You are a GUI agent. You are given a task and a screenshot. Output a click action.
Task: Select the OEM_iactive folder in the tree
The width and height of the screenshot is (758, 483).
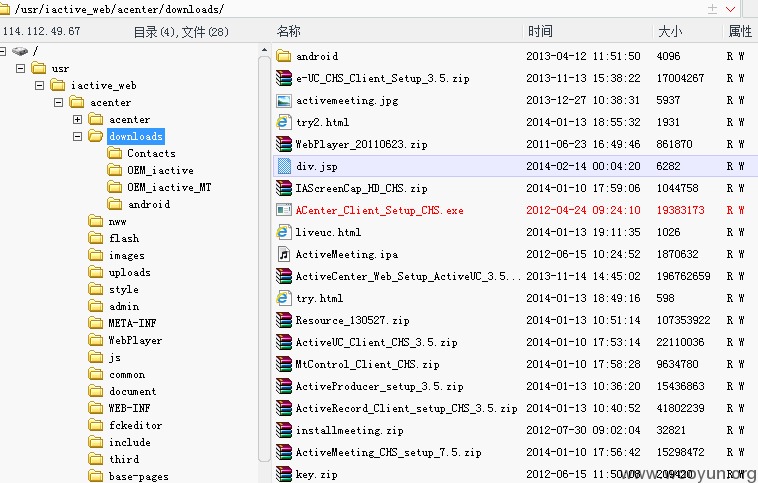160,170
